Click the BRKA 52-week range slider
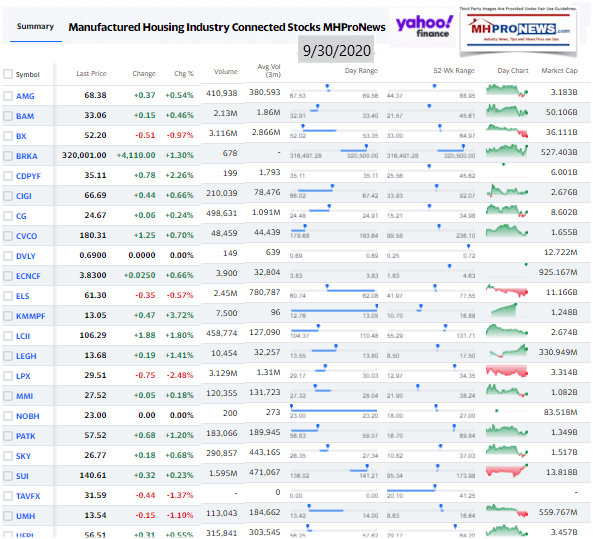Viewport: 593px width, 539px height. 431,152
